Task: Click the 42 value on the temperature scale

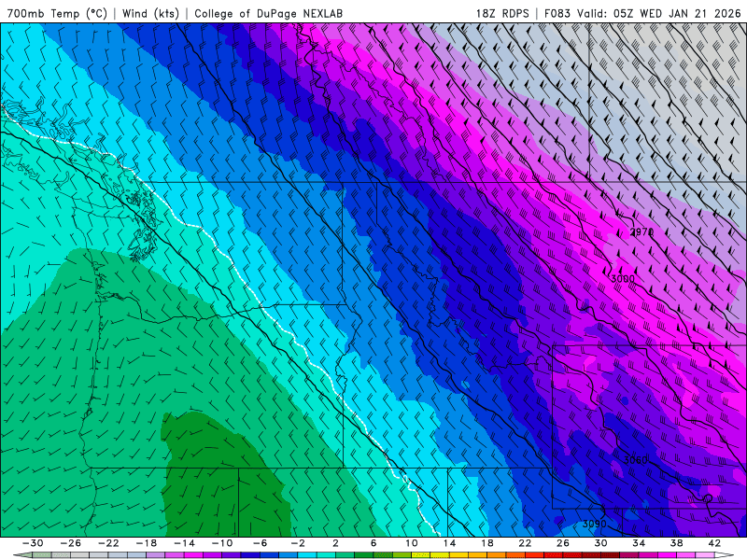Action: click(x=714, y=543)
